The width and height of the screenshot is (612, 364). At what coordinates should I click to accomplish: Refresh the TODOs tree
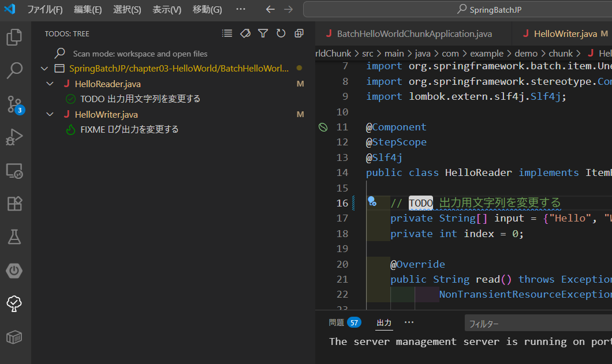[x=281, y=33]
